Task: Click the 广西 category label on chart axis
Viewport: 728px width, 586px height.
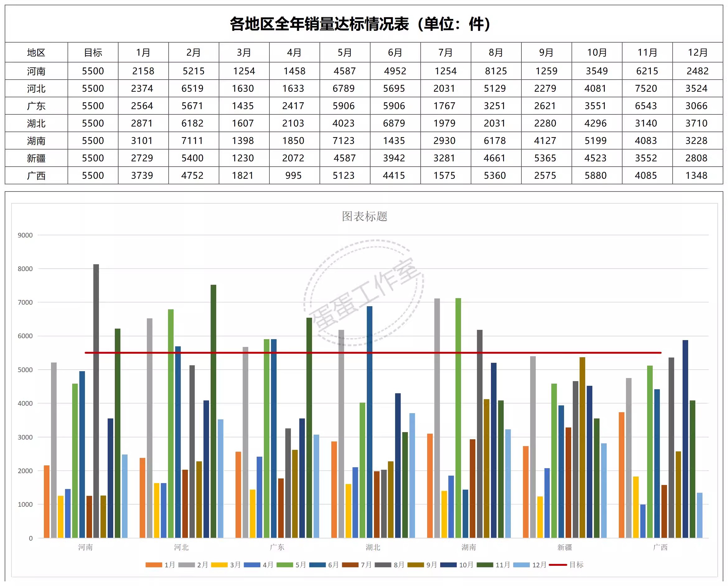Action: [x=660, y=547]
